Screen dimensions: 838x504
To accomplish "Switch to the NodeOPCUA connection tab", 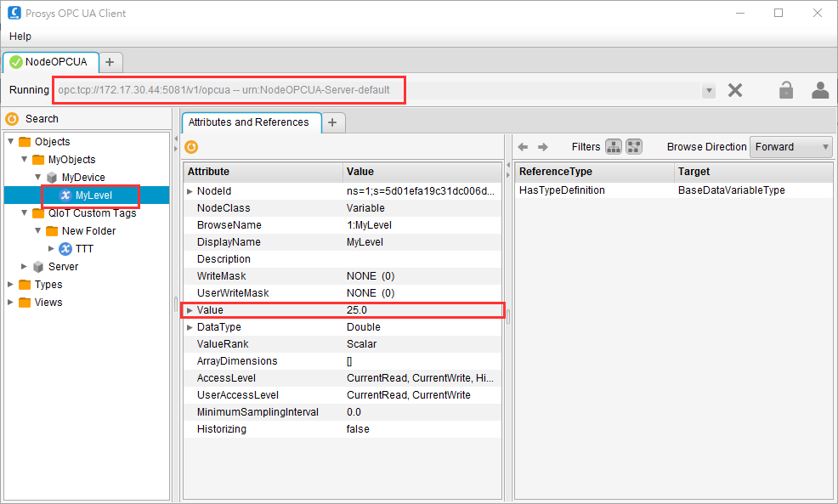I will pos(51,62).
